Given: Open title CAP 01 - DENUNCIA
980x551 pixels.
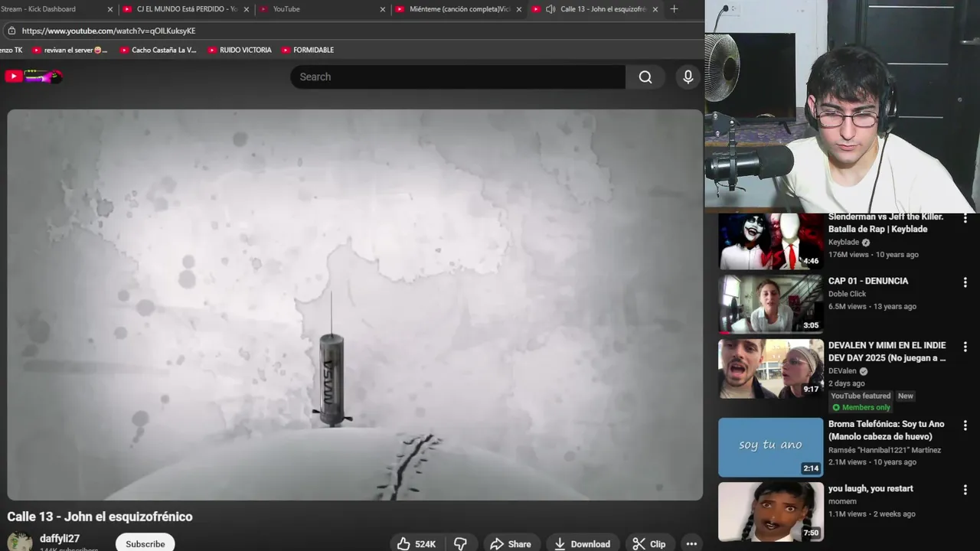Looking at the screenshot, I should (868, 281).
